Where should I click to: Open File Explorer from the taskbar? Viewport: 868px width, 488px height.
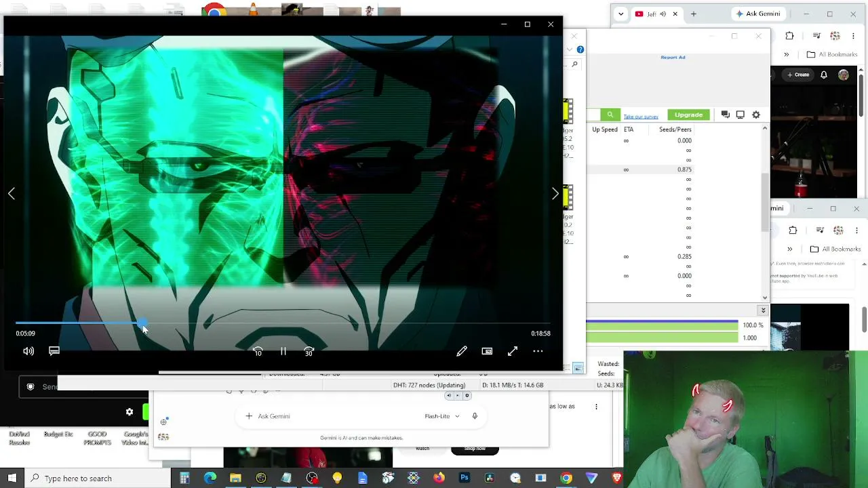pos(235,478)
